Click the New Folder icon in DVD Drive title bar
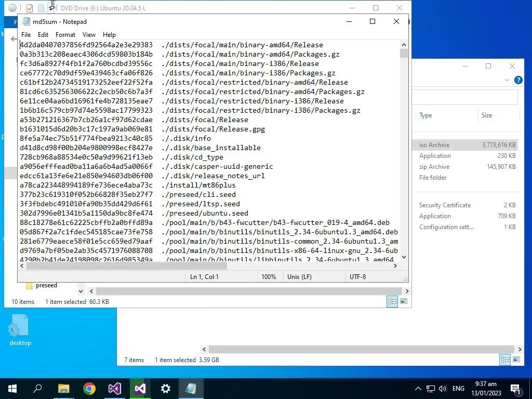 (x=41, y=8)
